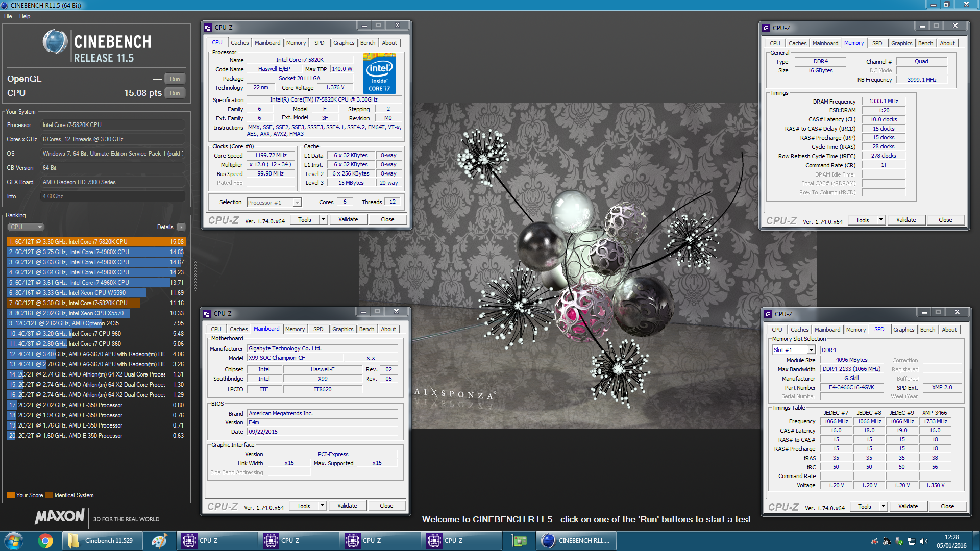Screen dimensions: 980x551
Task: Open Graphics tab in CPU-Z Memory timings window
Action: coord(901,43)
